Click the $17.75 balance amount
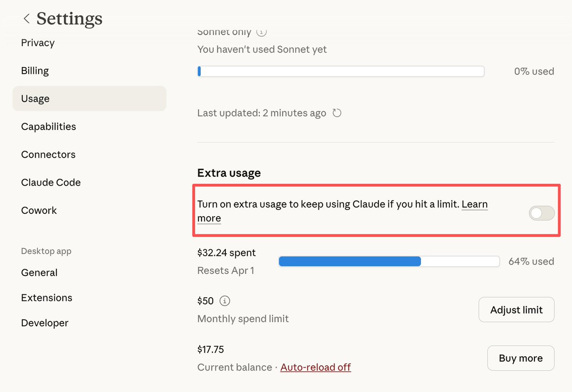 point(211,350)
